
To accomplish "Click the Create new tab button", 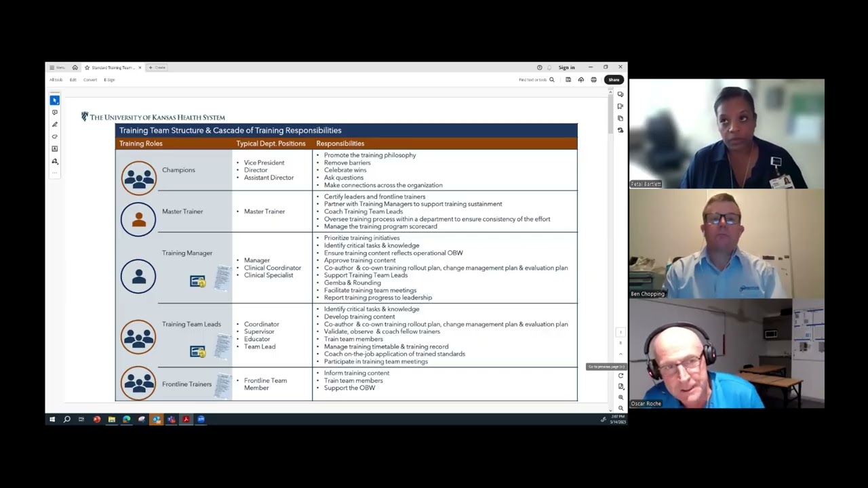I will click(x=157, y=68).
